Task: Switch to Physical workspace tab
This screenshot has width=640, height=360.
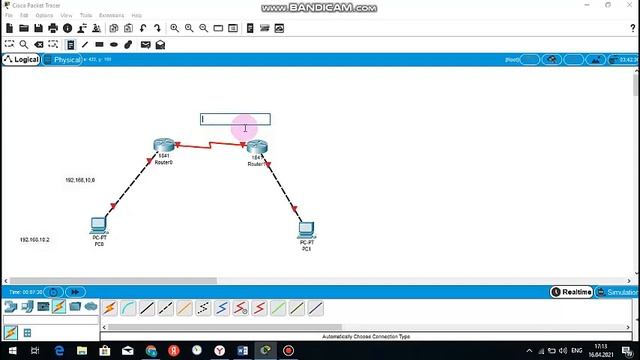Action: pos(62,60)
